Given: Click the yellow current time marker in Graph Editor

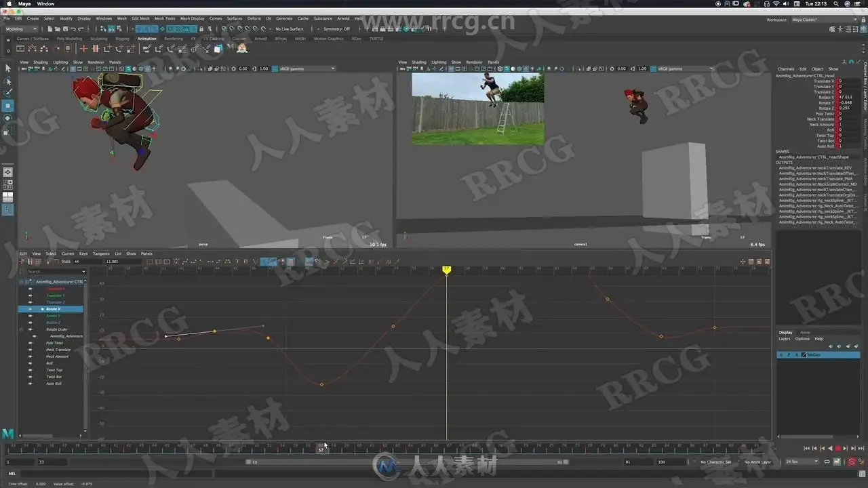Looking at the screenshot, I should pyautogui.click(x=446, y=270).
